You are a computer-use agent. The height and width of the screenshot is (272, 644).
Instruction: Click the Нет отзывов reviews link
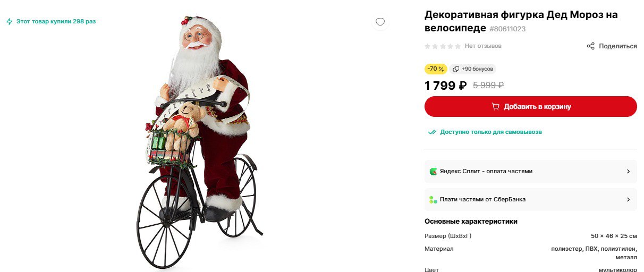pyautogui.click(x=483, y=46)
